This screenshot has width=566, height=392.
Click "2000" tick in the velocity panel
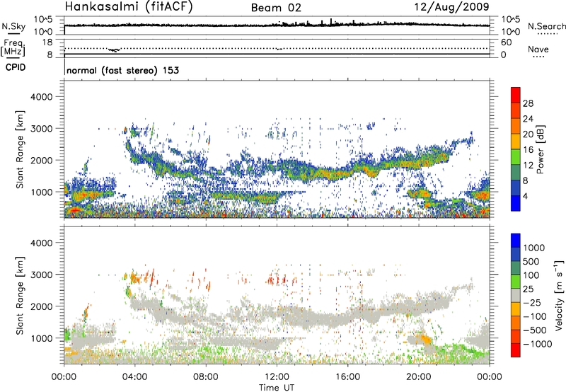coord(41,306)
